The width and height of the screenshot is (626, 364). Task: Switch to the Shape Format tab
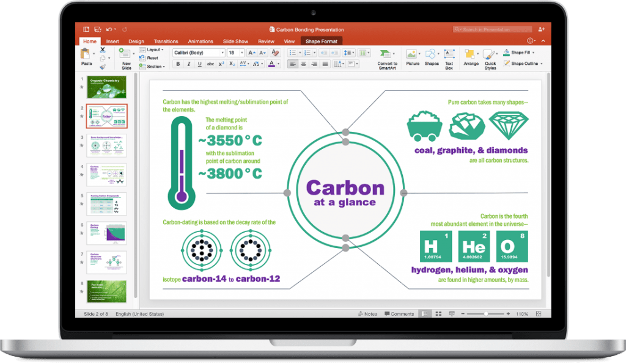pyautogui.click(x=322, y=41)
